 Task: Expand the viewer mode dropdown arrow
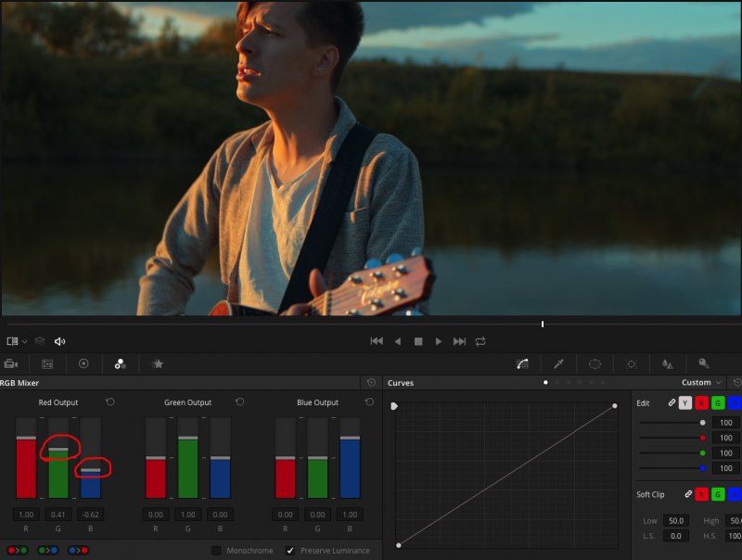point(25,341)
